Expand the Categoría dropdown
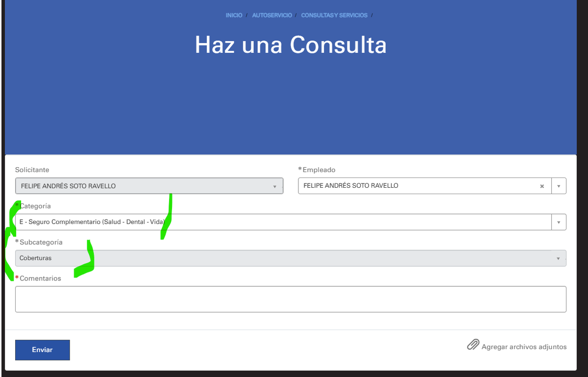 [559, 222]
